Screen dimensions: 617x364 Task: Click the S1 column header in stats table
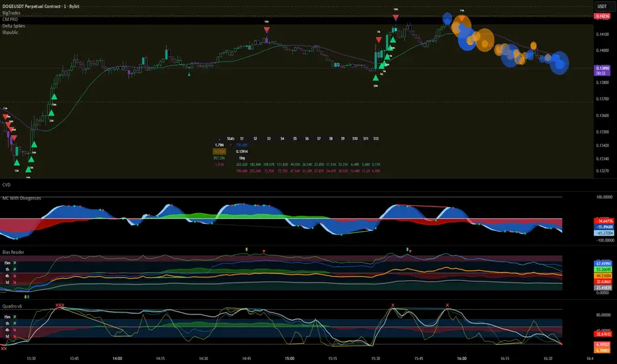[x=242, y=138]
